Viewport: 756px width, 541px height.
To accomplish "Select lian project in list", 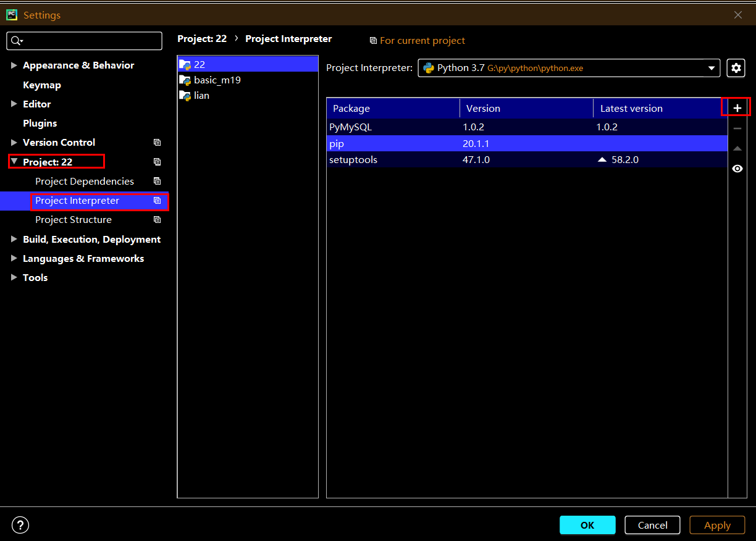I will [x=248, y=96].
